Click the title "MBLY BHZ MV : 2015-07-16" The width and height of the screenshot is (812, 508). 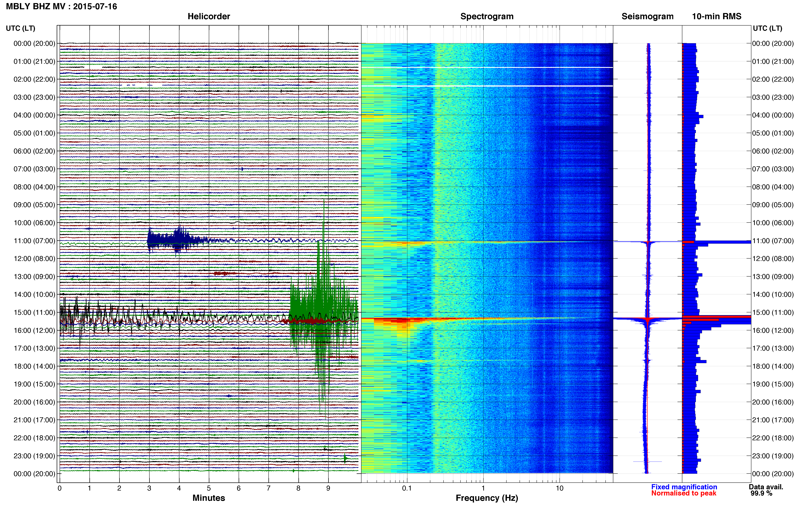[x=61, y=6]
